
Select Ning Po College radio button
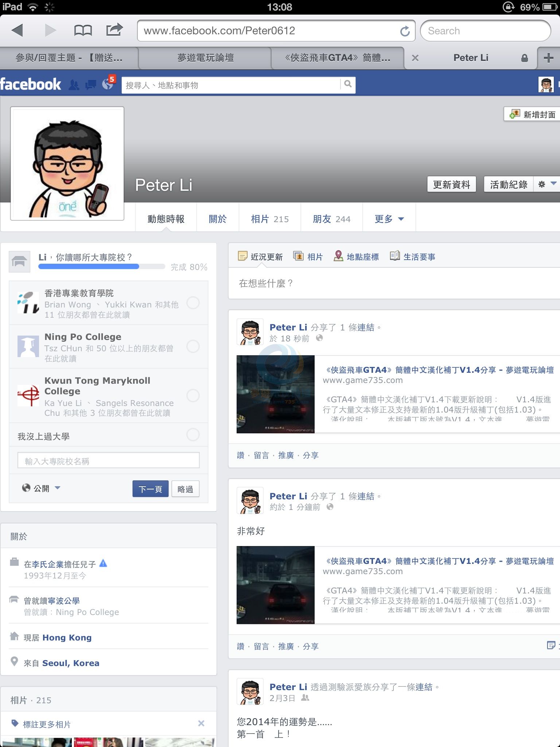point(193,346)
